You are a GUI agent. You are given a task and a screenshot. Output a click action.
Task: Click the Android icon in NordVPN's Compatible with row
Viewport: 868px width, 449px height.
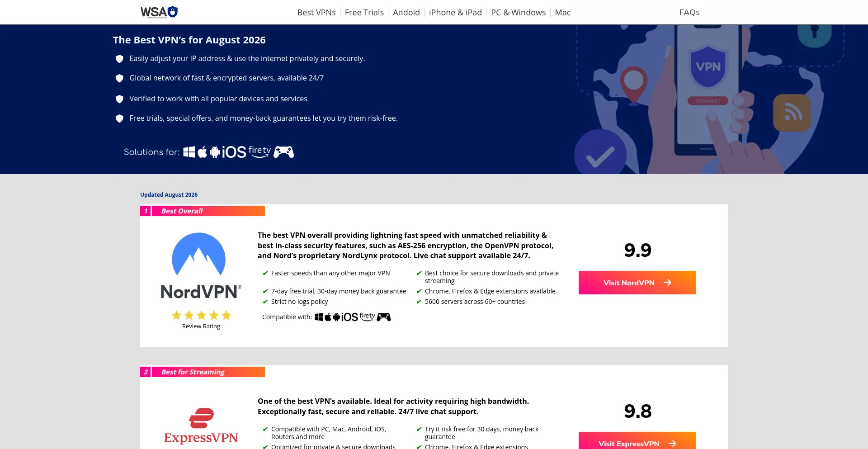pos(336,317)
